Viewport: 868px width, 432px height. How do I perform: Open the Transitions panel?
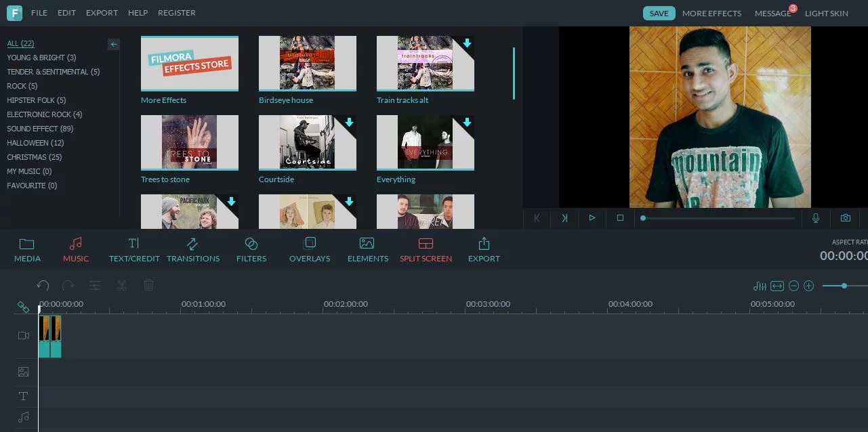coord(192,249)
